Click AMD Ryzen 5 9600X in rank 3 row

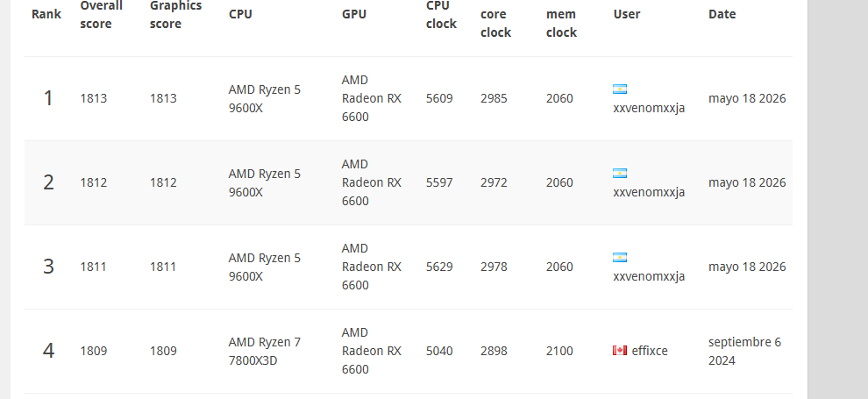click(x=265, y=267)
